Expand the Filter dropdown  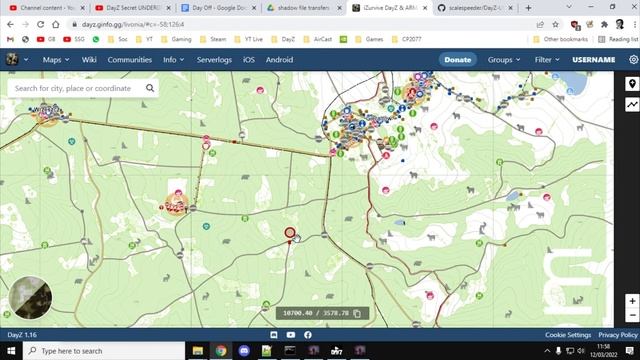[547, 60]
